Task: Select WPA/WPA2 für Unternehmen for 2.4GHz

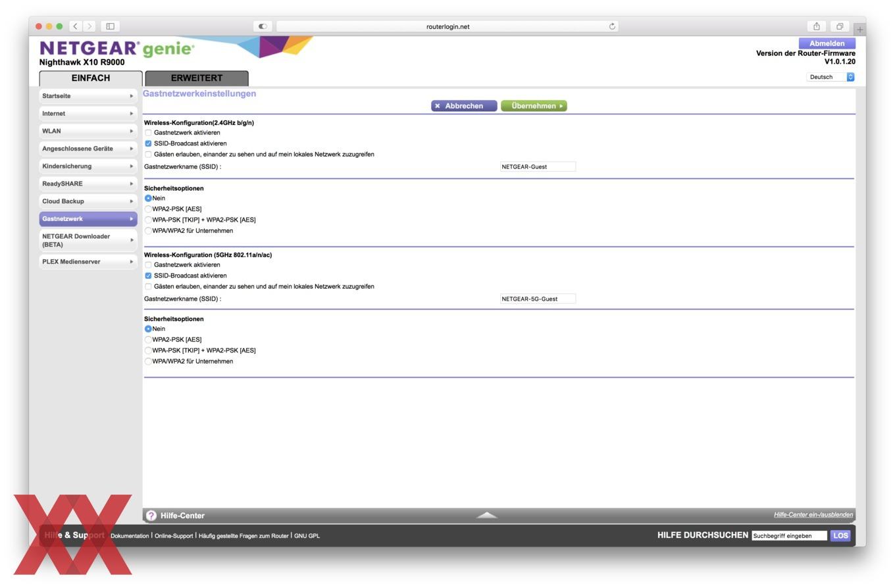Action: point(148,231)
